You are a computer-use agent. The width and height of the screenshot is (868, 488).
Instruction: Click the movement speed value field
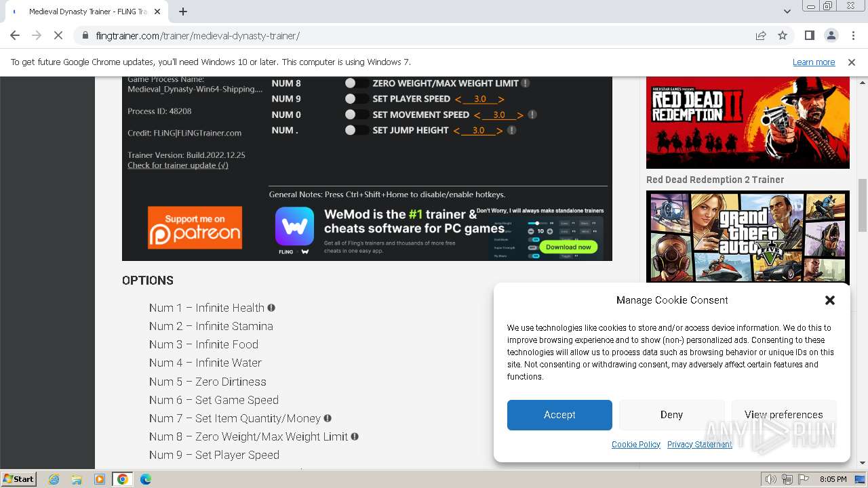[x=498, y=115]
